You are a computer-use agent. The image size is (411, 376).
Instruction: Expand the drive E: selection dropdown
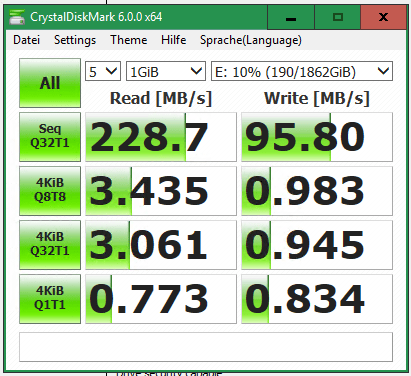pos(302,71)
